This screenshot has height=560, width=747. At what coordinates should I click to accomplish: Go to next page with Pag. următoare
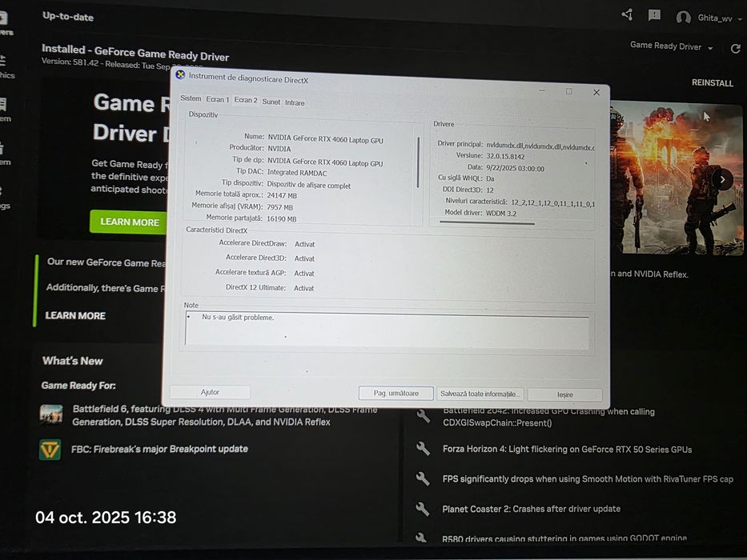pyautogui.click(x=396, y=394)
